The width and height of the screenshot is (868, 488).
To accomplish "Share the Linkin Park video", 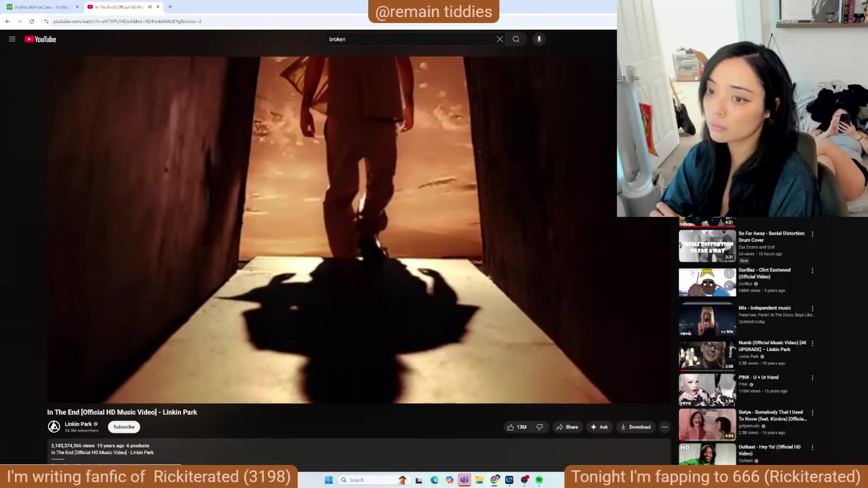I will pos(567,427).
